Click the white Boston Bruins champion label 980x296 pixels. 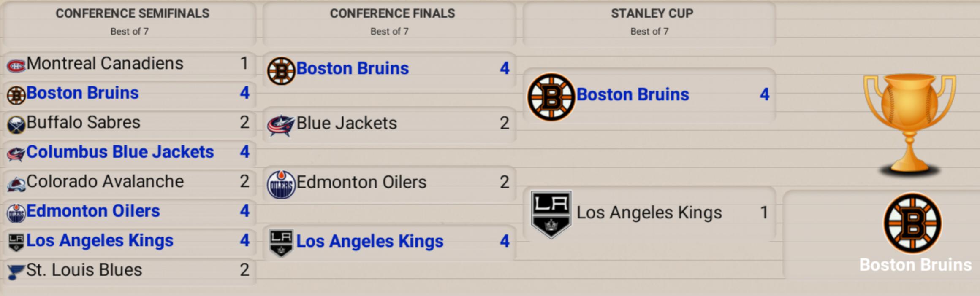[915, 265]
